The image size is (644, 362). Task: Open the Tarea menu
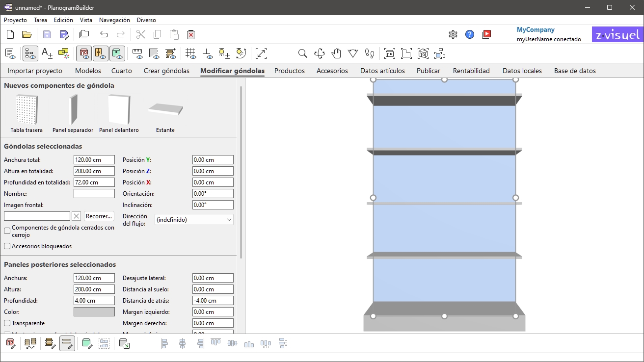(x=41, y=20)
